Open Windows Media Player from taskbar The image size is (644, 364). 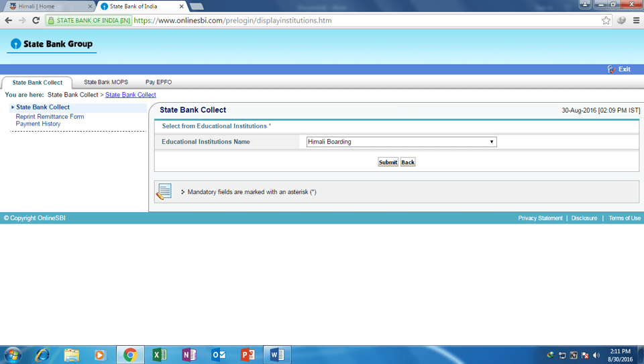pyautogui.click(x=100, y=355)
